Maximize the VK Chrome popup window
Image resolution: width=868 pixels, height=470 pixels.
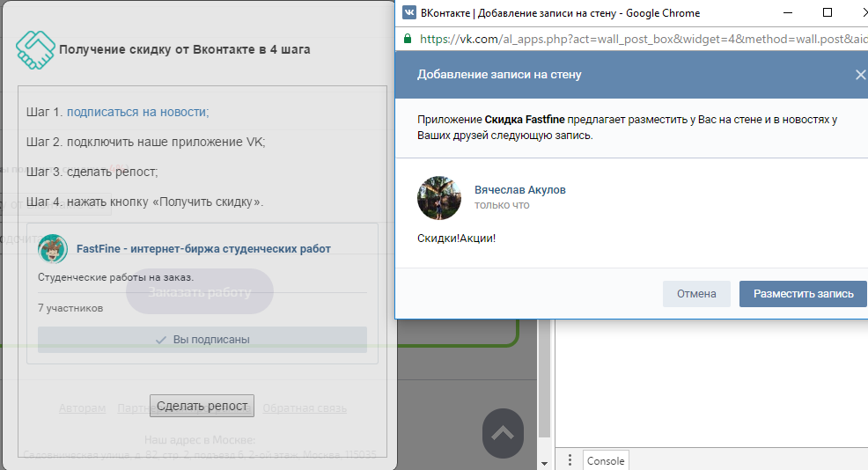point(828,12)
